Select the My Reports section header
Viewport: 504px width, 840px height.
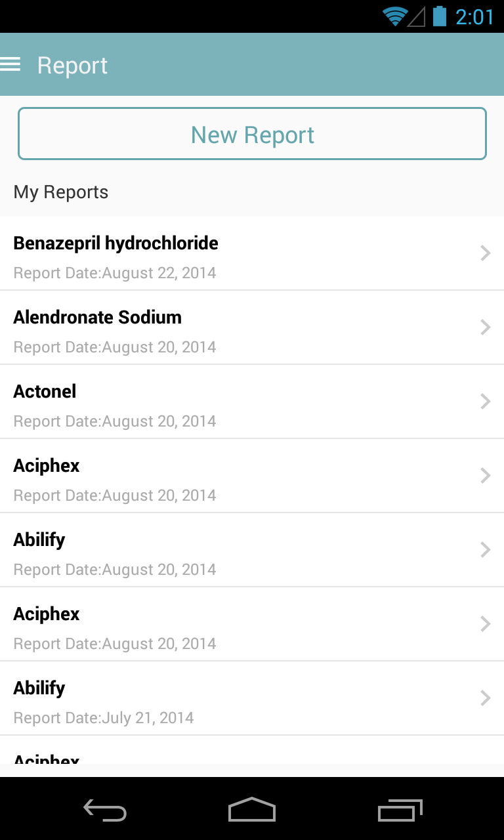pyautogui.click(x=61, y=192)
